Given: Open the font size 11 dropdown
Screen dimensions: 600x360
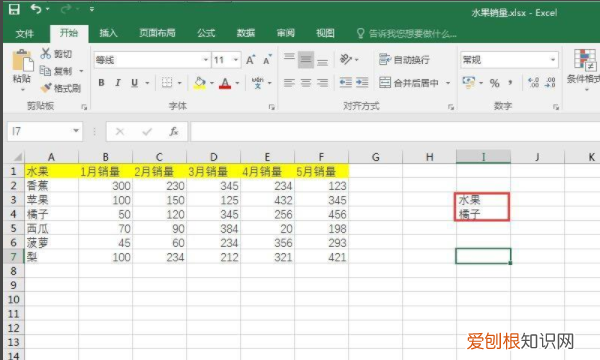Looking at the screenshot, I should (x=236, y=60).
